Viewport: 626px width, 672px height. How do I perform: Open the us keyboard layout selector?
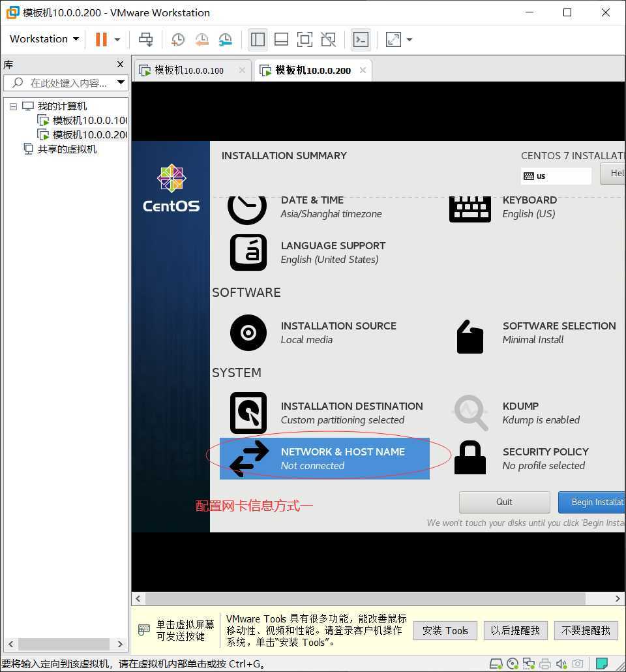tap(556, 176)
